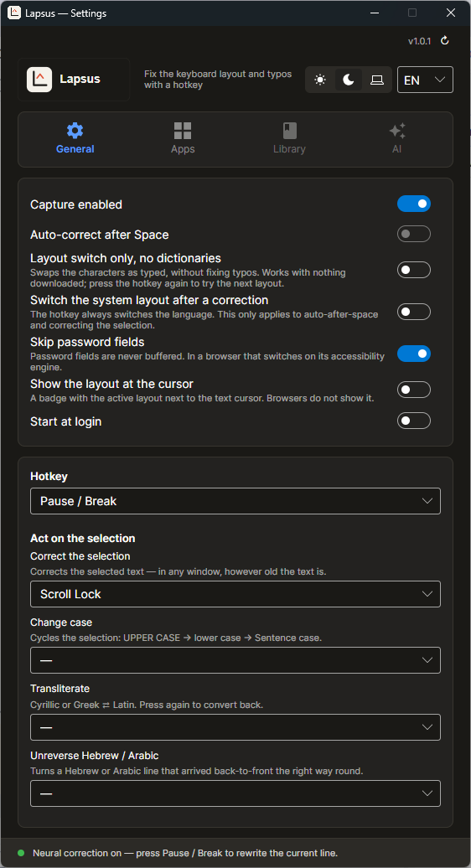
Task: Open the EN language dropdown
Action: pos(425,80)
